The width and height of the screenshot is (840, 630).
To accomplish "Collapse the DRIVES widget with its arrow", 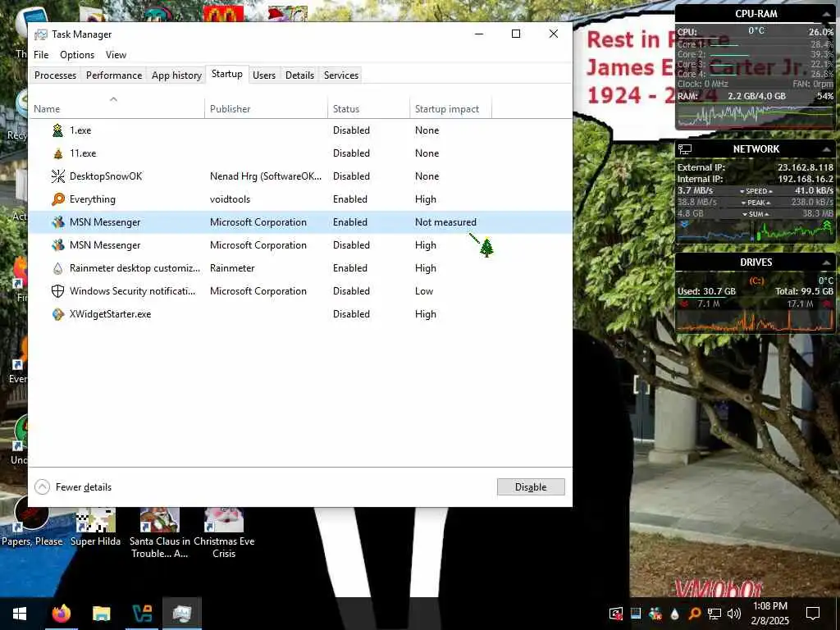I will 826,262.
